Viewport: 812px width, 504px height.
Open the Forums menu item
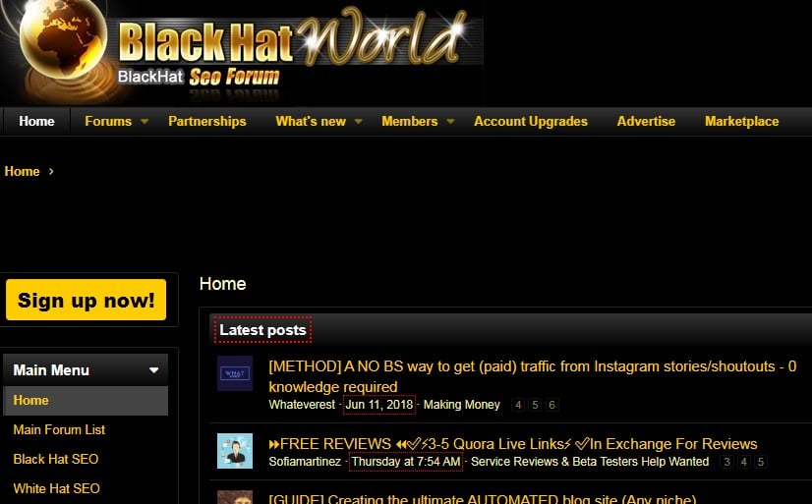pos(108,121)
